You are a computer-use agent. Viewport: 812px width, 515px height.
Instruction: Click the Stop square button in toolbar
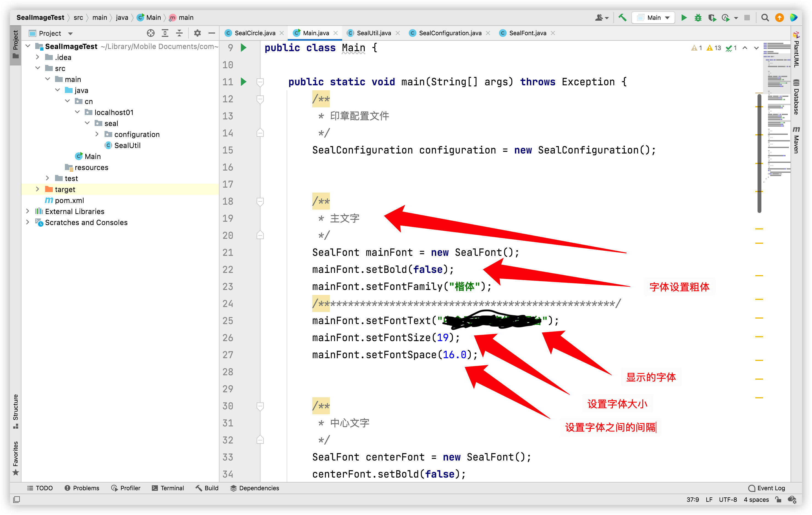pyautogui.click(x=747, y=18)
